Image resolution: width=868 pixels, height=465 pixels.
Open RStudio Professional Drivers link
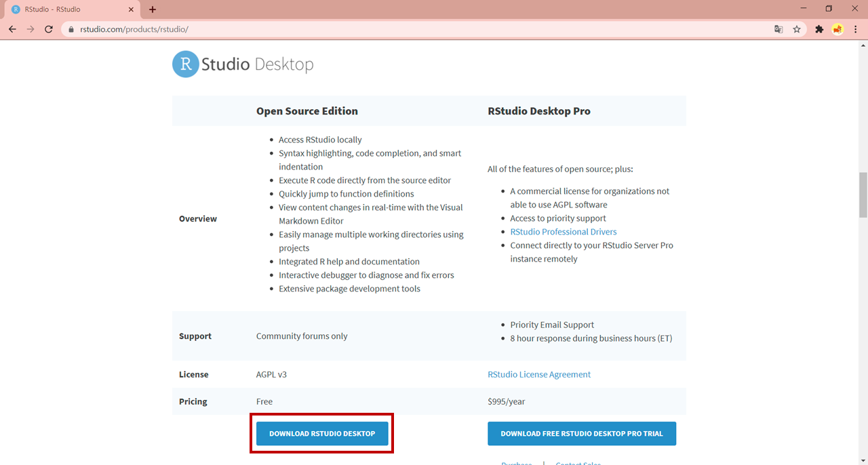[564, 232]
